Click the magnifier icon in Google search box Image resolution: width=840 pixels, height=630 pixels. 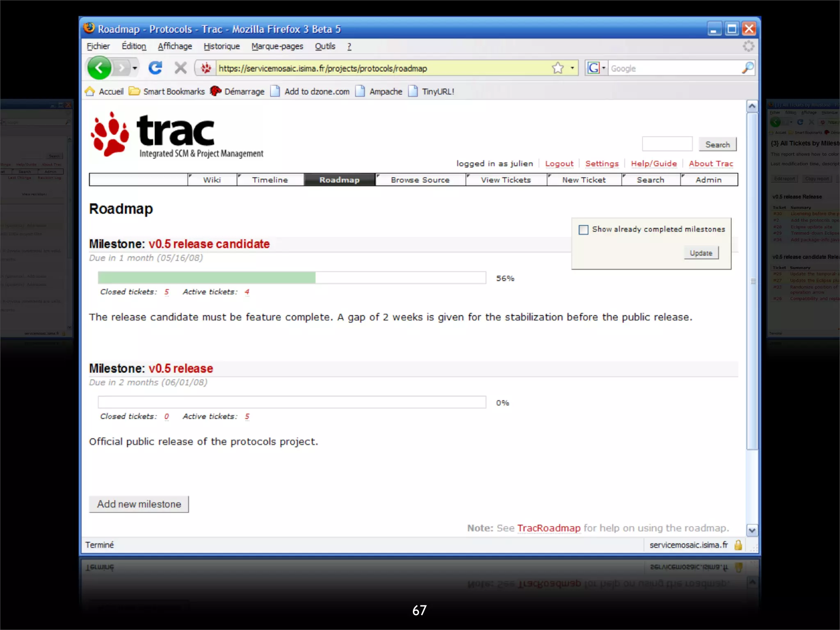pos(747,68)
